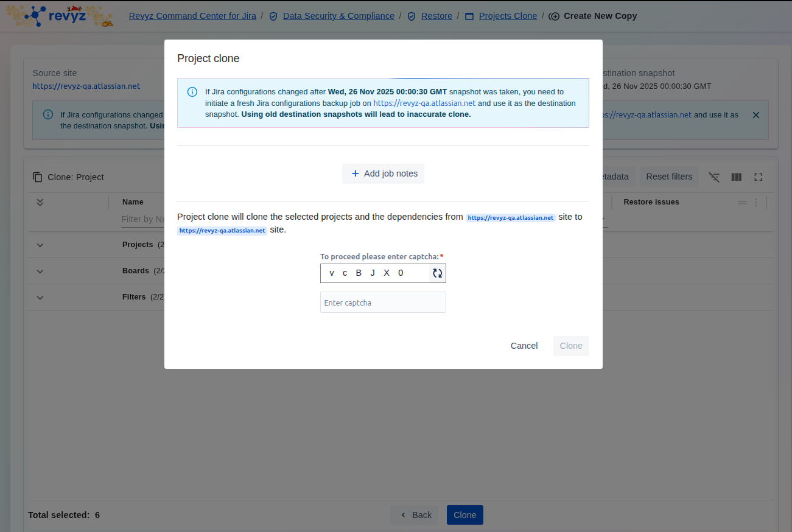The image size is (792, 532).
Task: Go to Projects Clone breadcrumb
Action: 508,16
